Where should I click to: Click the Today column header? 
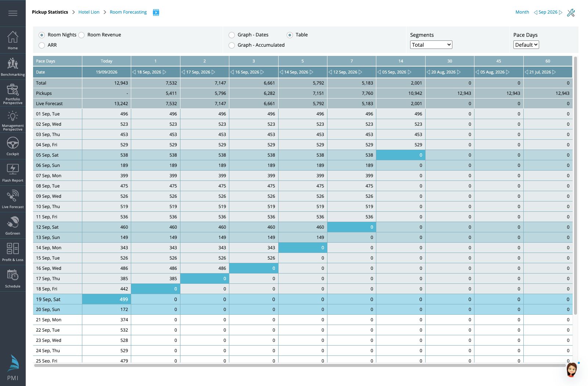(x=107, y=61)
